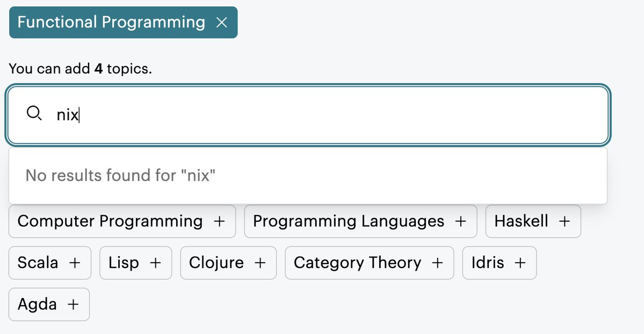The image size is (644, 334).
Task: Add the Idris topic
Action: pyautogui.click(x=500, y=263)
